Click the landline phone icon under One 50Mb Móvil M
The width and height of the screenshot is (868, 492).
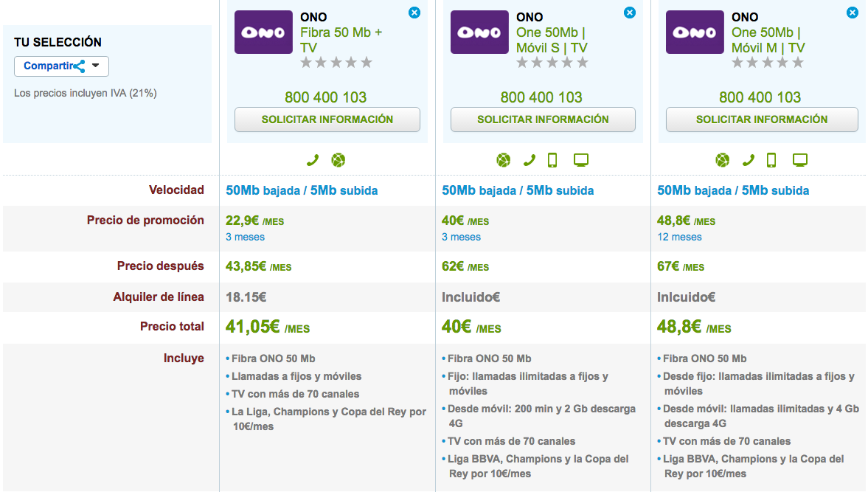click(749, 161)
